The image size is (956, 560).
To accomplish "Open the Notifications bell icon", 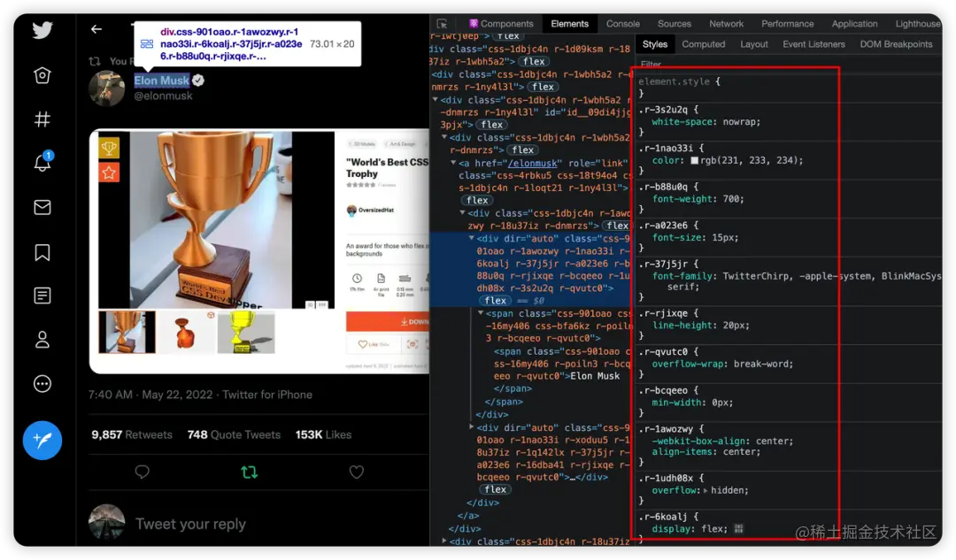I will pyautogui.click(x=42, y=163).
